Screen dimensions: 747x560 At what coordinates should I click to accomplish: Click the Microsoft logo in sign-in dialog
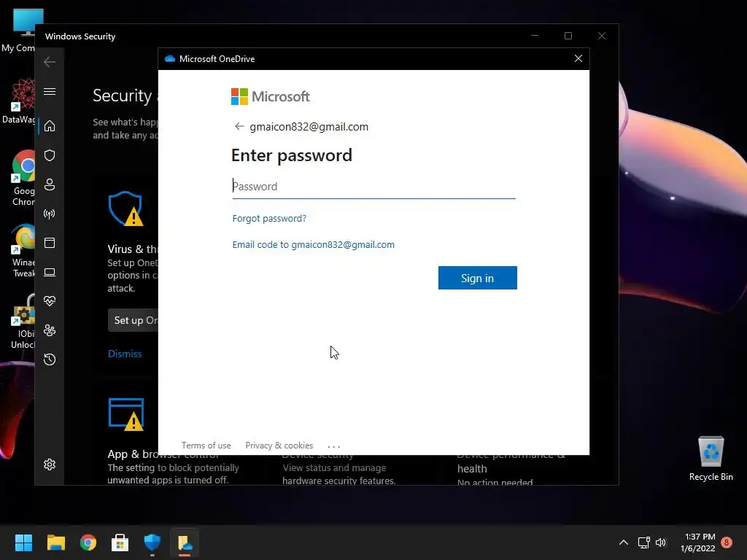click(x=270, y=97)
